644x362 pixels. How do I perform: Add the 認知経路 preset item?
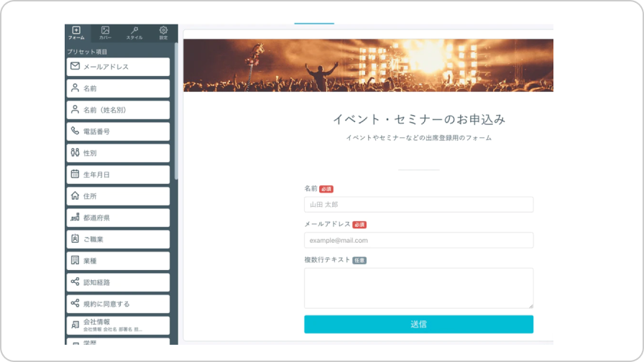click(118, 282)
